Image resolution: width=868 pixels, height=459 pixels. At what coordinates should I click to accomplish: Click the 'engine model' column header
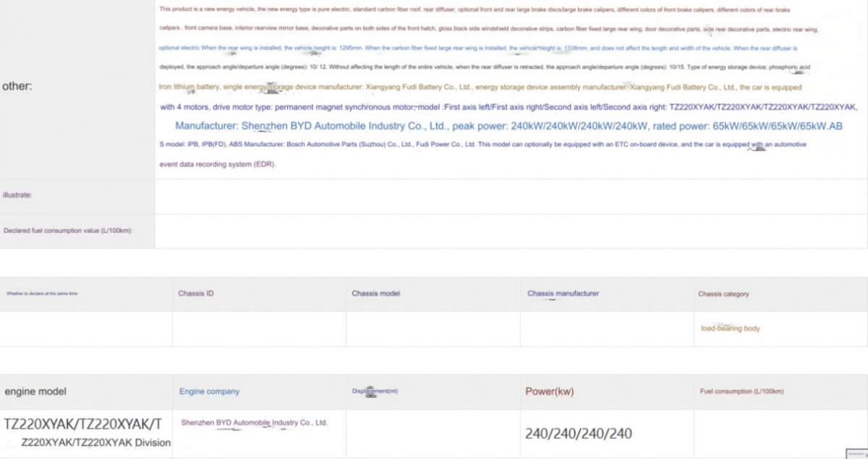(x=35, y=391)
